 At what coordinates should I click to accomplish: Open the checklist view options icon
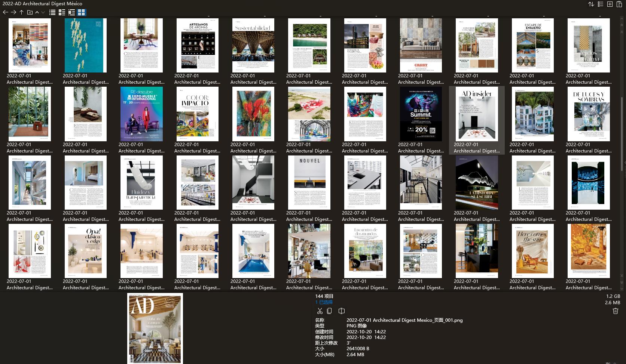click(601, 4)
